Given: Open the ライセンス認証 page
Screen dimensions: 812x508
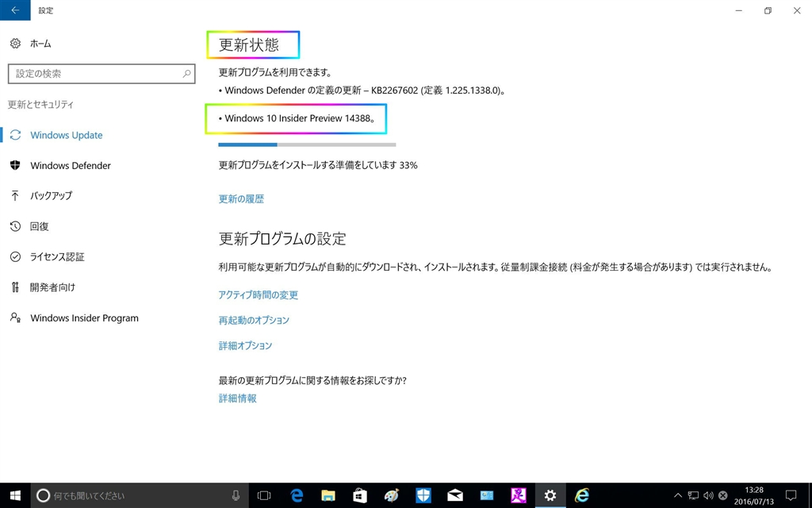Looking at the screenshot, I should 57,256.
